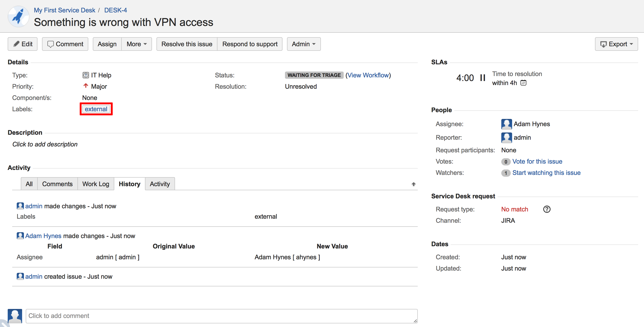Image resolution: width=644 pixels, height=327 pixels.
Task: Click the View Workflow link
Action: click(368, 75)
